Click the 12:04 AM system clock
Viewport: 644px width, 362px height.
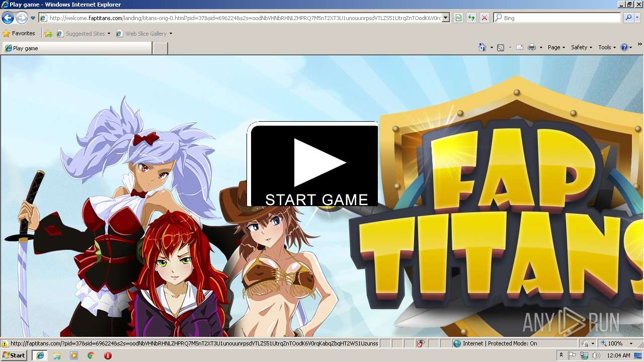point(618,355)
